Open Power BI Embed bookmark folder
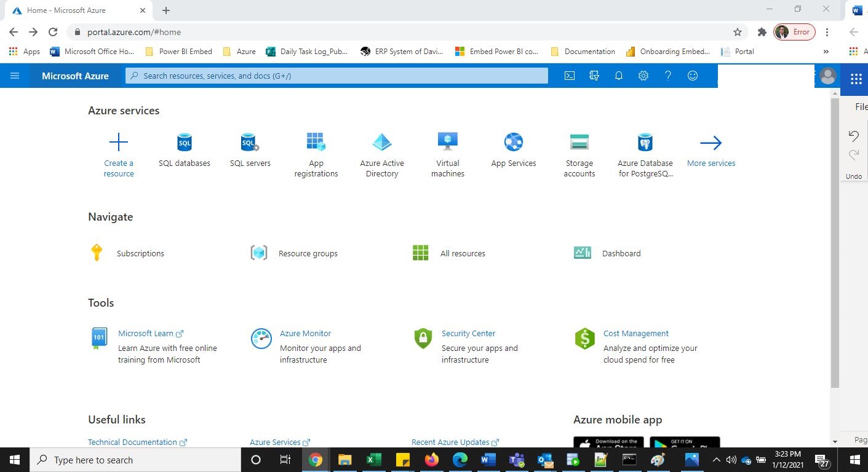This screenshot has width=868, height=472. coord(179,52)
